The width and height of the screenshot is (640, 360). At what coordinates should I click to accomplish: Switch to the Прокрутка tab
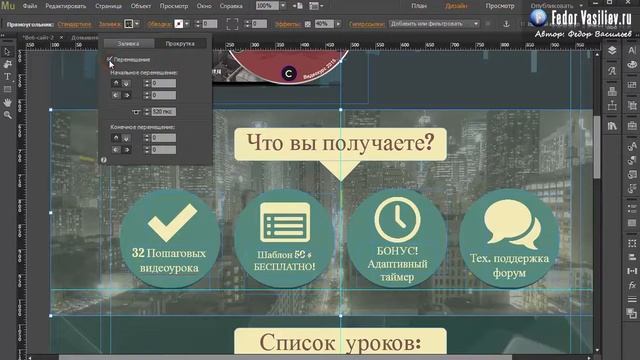tap(180, 44)
